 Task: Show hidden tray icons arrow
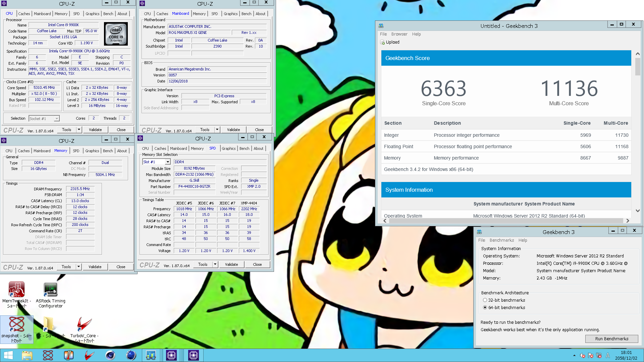coord(574,356)
